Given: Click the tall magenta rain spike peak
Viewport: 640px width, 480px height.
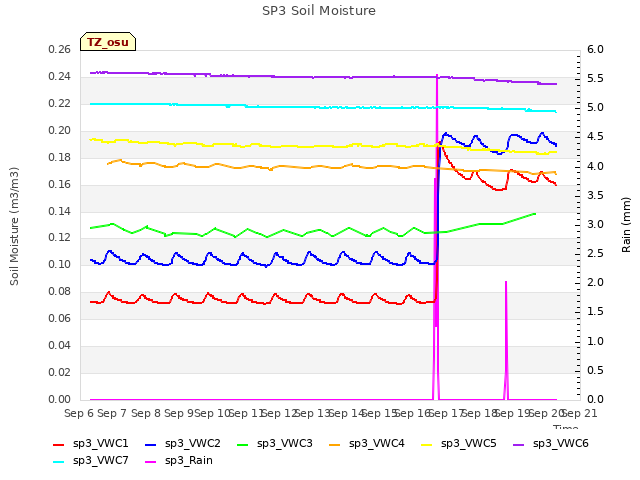Looking at the screenshot, I should click(437, 76).
